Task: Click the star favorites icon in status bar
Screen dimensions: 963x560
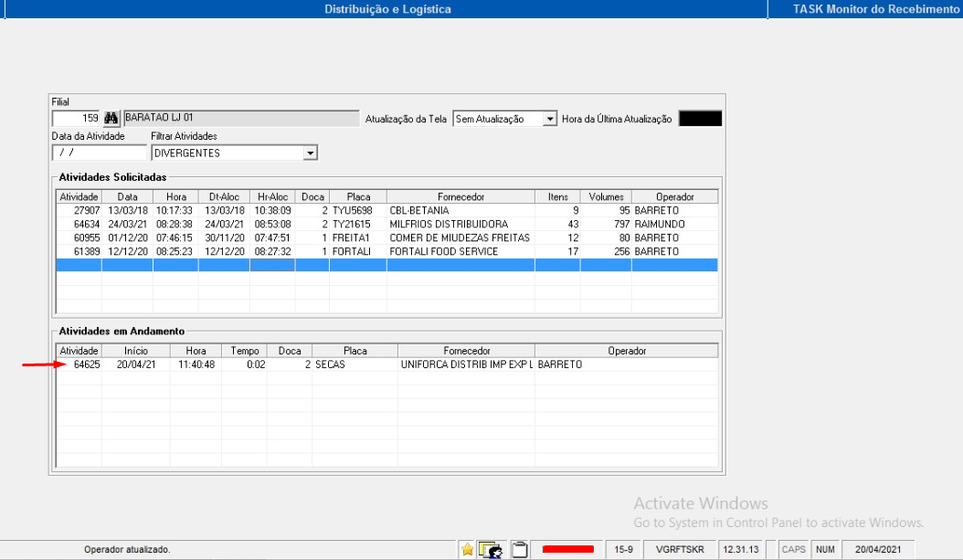Action: [467, 550]
